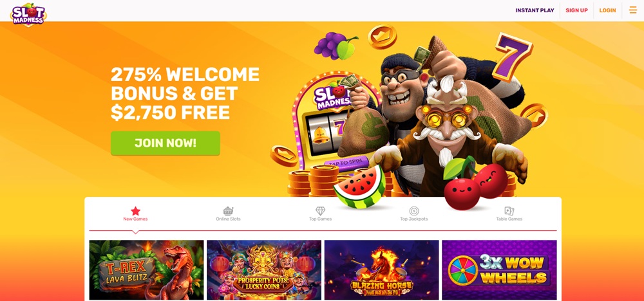Screen dimensions: 644x301
Task: Open the Instant Play link
Action: click(535, 10)
